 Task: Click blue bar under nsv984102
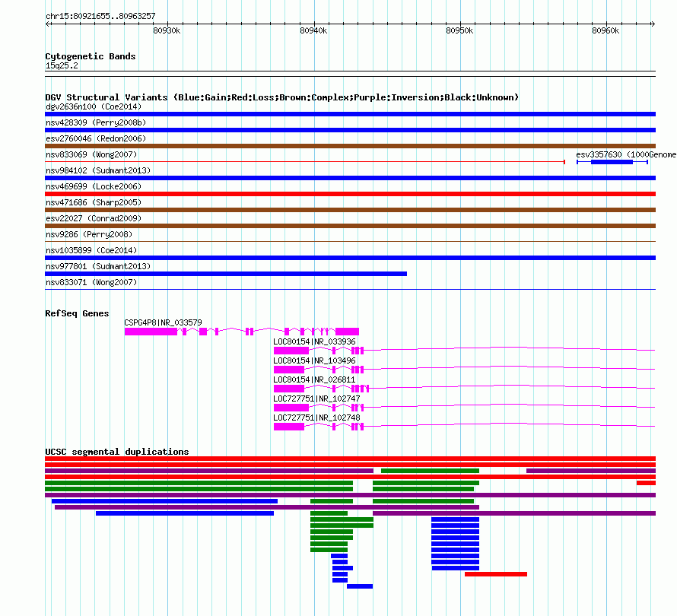(350, 178)
